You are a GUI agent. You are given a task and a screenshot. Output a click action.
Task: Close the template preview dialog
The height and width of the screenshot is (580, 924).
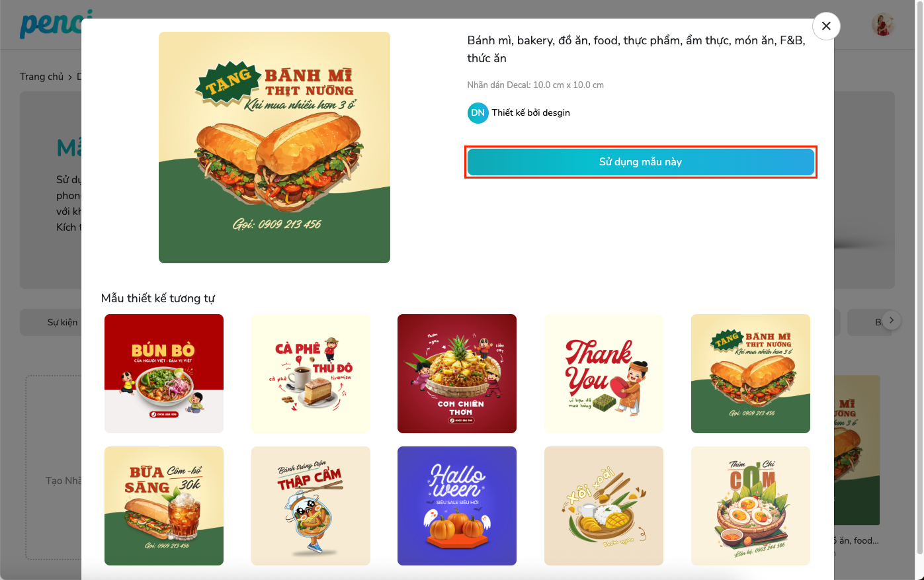tap(826, 26)
